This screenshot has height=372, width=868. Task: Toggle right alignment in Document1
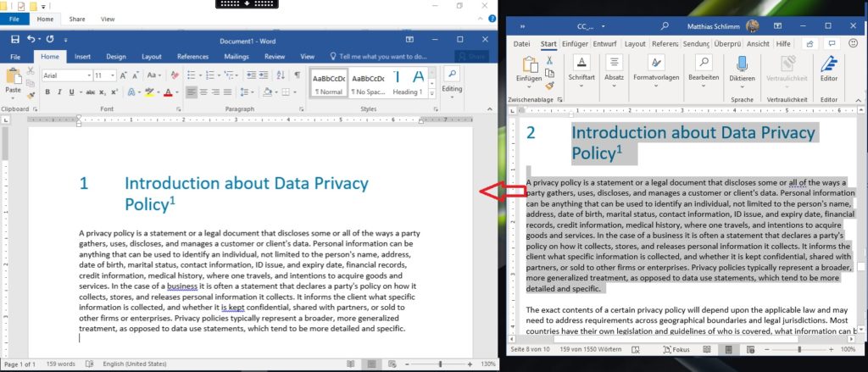[x=215, y=92]
